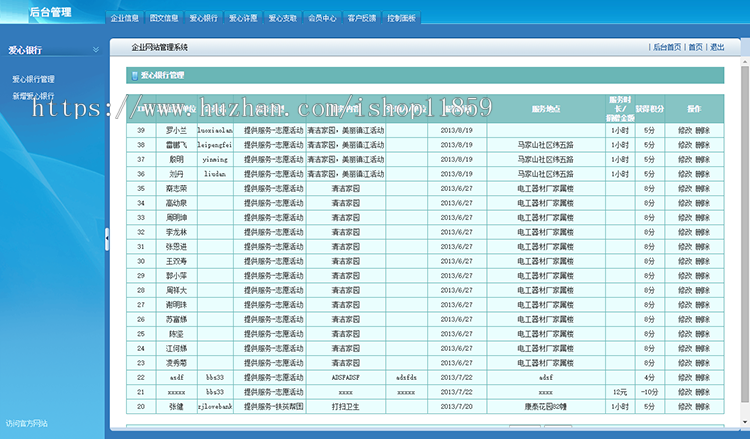This screenshot has height=439, width=750.
Task: Open the 客户投诉 tab
Action: tap(361, 18)
